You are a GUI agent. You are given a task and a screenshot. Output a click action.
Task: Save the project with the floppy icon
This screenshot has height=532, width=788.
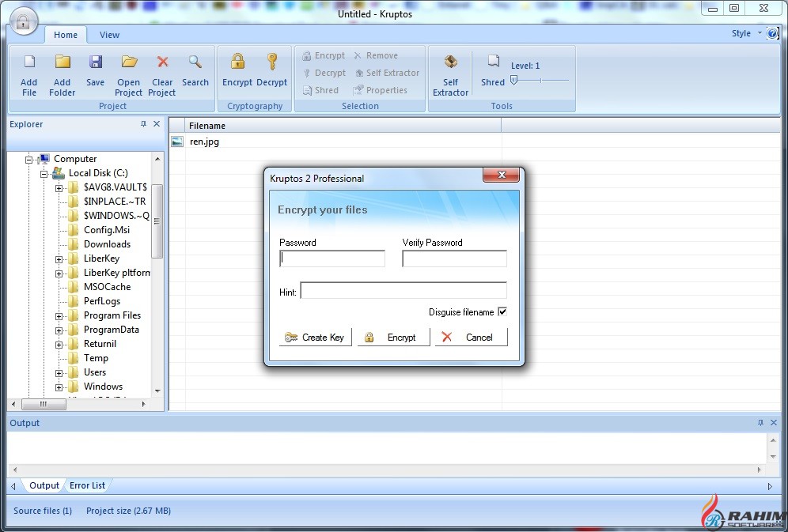(x=96, y=62)
